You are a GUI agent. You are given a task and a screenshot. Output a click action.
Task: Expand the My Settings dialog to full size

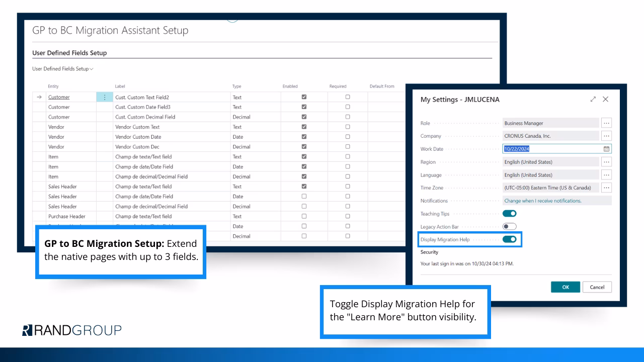click(x=593, y=100)
